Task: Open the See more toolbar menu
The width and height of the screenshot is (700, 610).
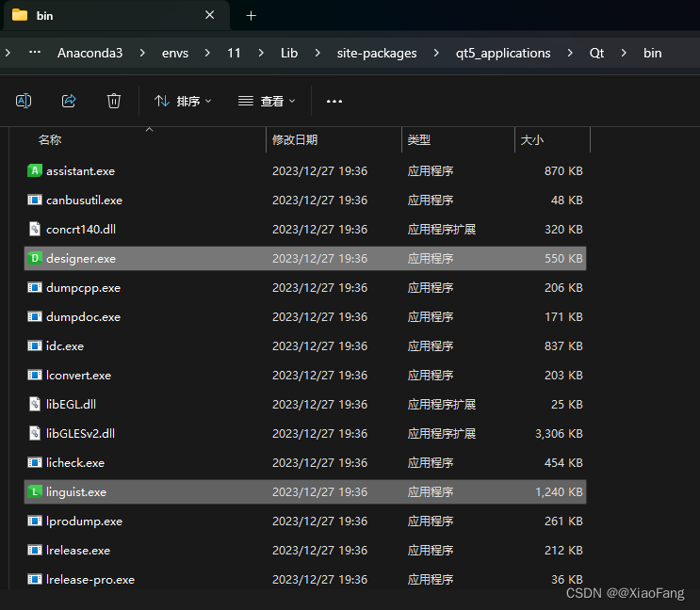Action: click(334, 102)
